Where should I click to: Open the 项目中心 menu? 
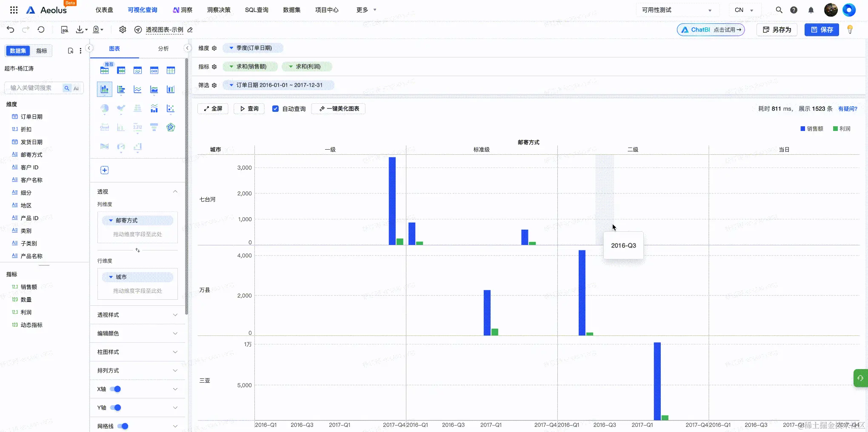327,10
